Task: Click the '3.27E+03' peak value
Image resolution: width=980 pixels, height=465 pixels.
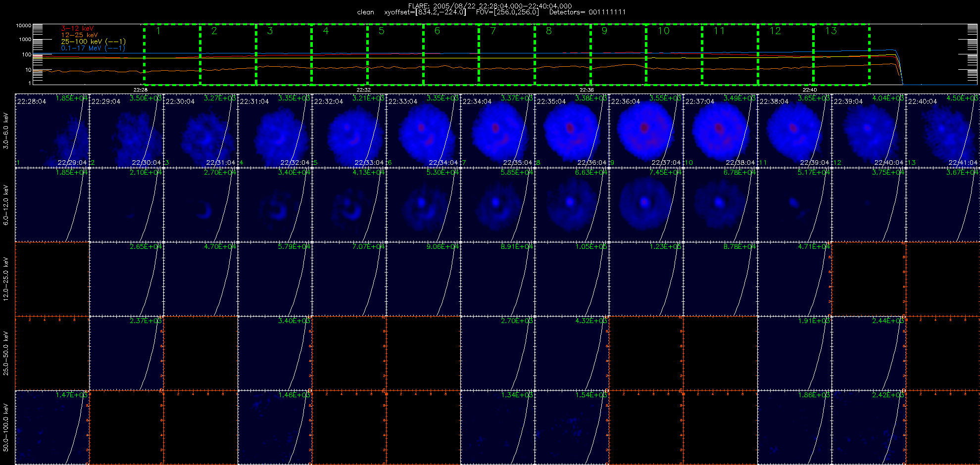Action: click(220, 98)
